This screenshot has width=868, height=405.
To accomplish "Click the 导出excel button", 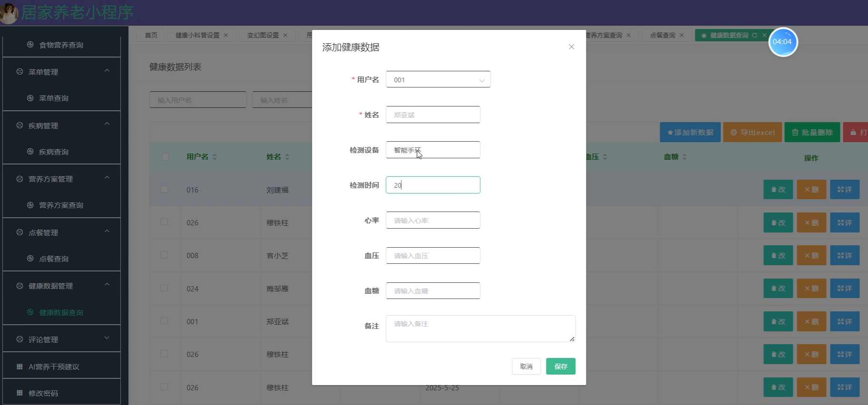I will pos(752,132).
